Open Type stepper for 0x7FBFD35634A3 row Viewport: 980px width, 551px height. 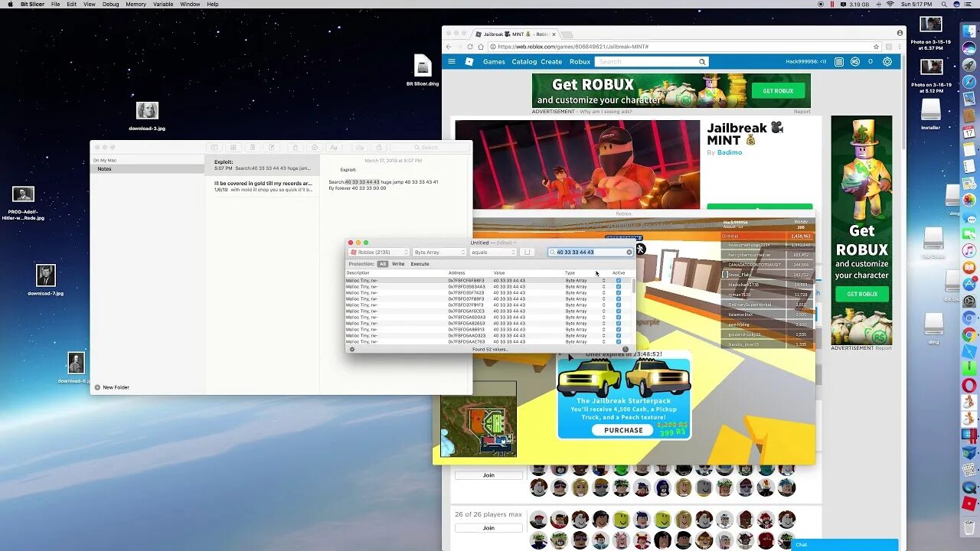point(603,287)
